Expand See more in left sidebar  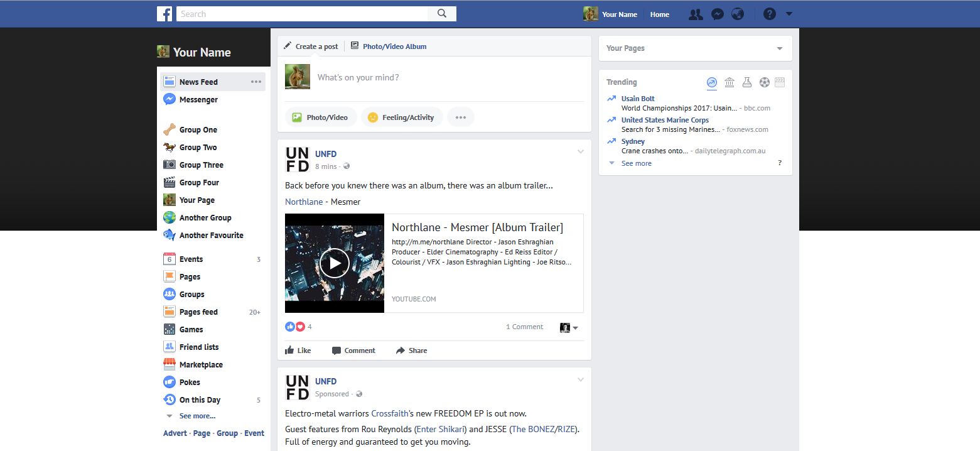tap(197, 416)
